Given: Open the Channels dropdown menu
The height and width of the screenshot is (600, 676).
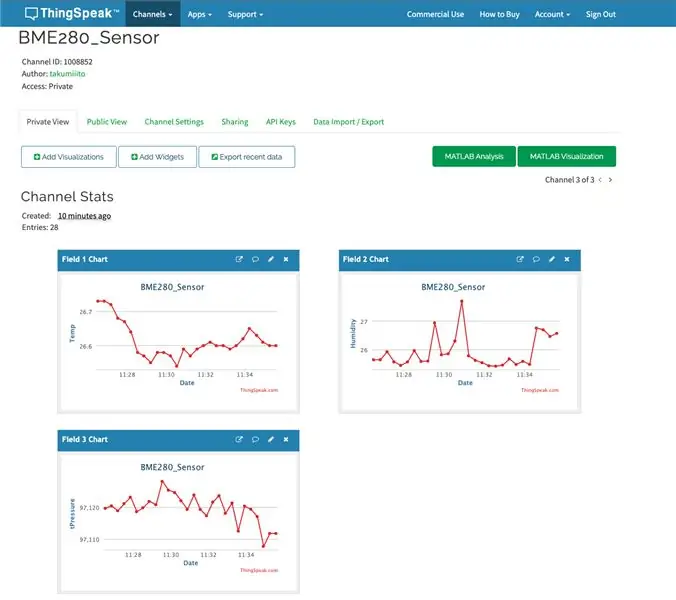Looking at the screenshot, I should [153, 14].
